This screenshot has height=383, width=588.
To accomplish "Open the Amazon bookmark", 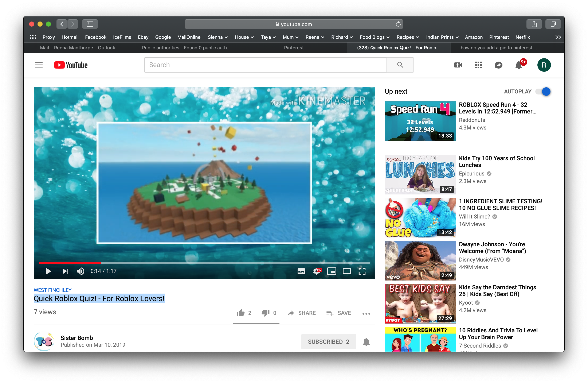I will (x=474, y=37).
